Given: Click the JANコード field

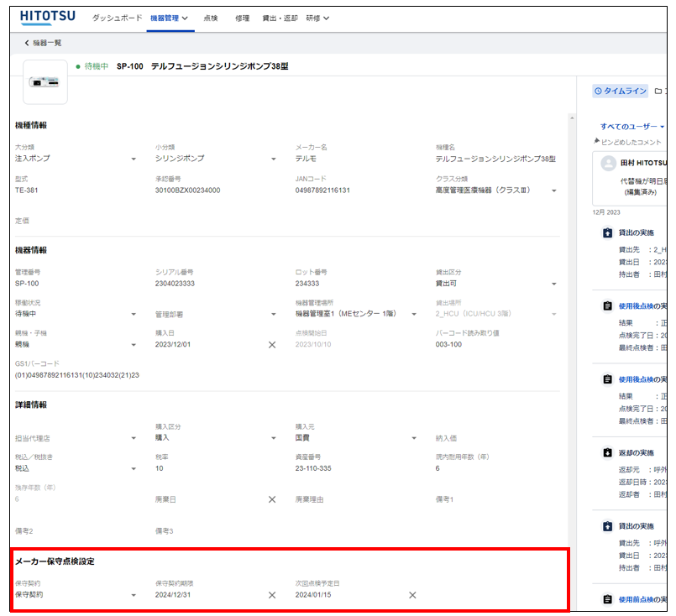Looking at the screenshot, I should 356,191.
